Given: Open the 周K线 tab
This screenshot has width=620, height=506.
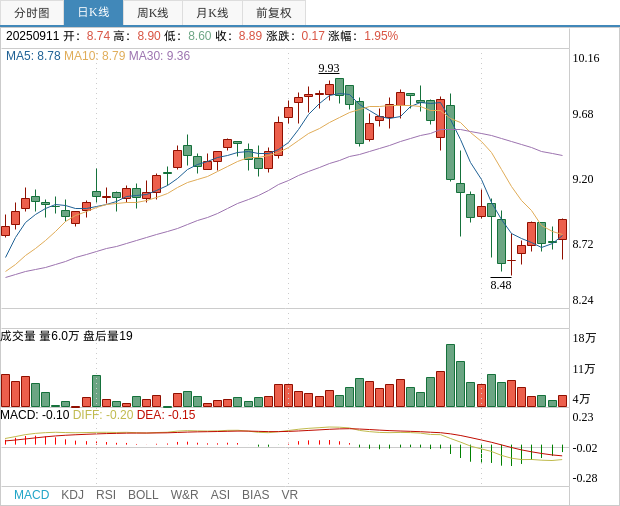Looking at the screenshot, I should [153, 13].
